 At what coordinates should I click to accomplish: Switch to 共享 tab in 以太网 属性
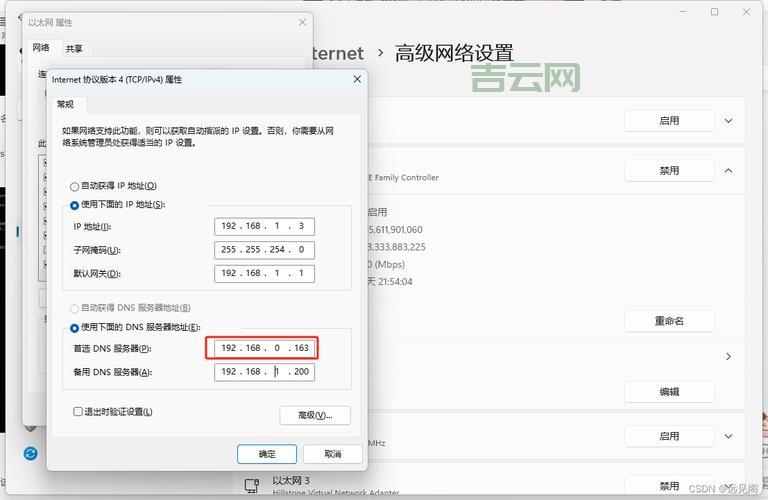[x=74, y=48]
